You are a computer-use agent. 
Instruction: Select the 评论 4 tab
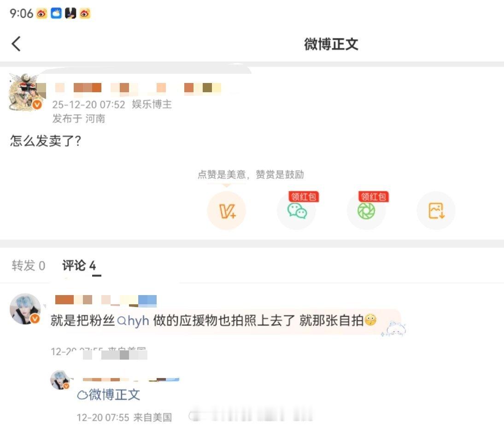coord(79,266)
